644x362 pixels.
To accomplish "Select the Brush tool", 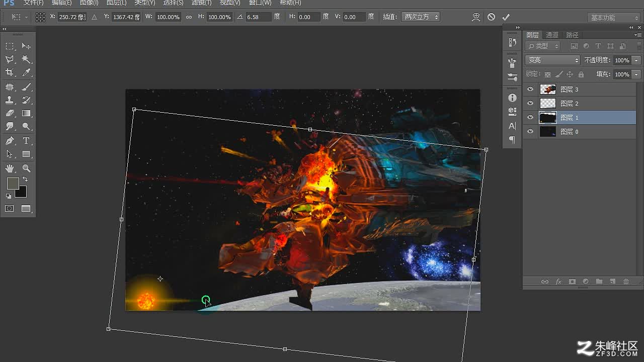I will [26, 87].
